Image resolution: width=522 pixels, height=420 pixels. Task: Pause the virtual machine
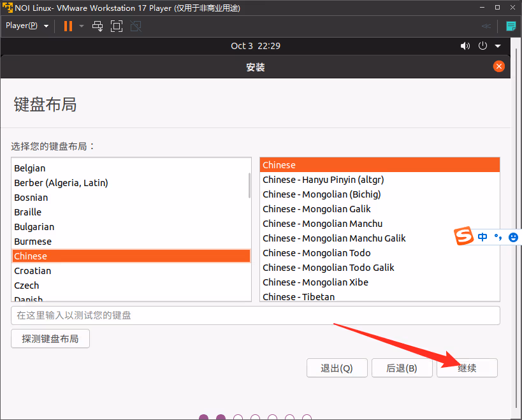(x=68, y=26)
